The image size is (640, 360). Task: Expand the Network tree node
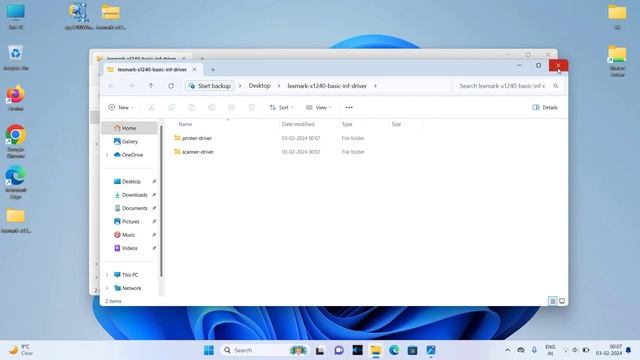click(107, 288)
